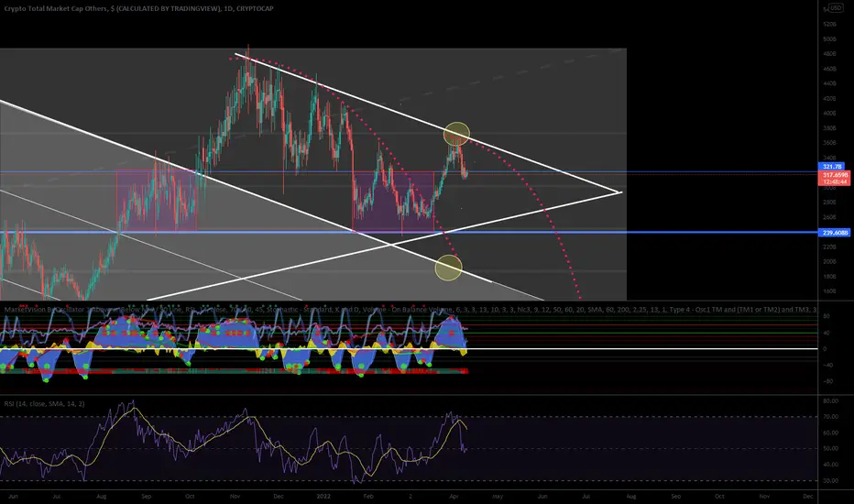Select the lower yellow circle marker on channel
This screenshot has width=854, height=504.
(448, 268)
